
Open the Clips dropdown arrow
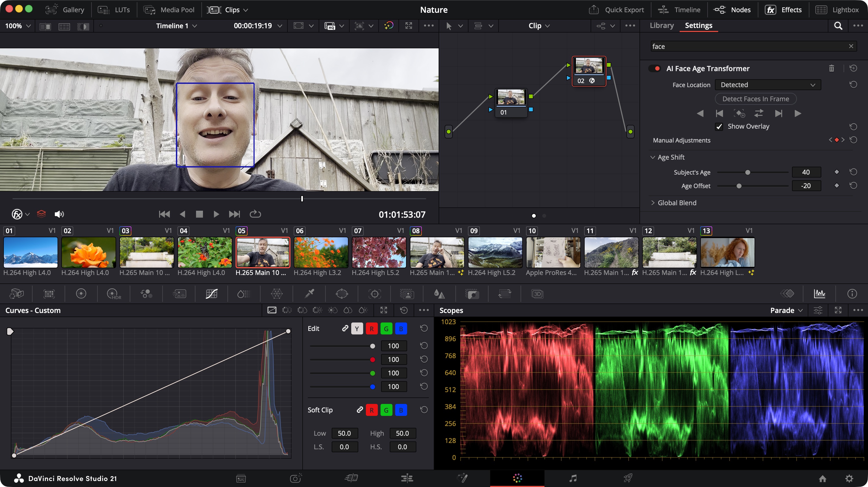point(246,10)
